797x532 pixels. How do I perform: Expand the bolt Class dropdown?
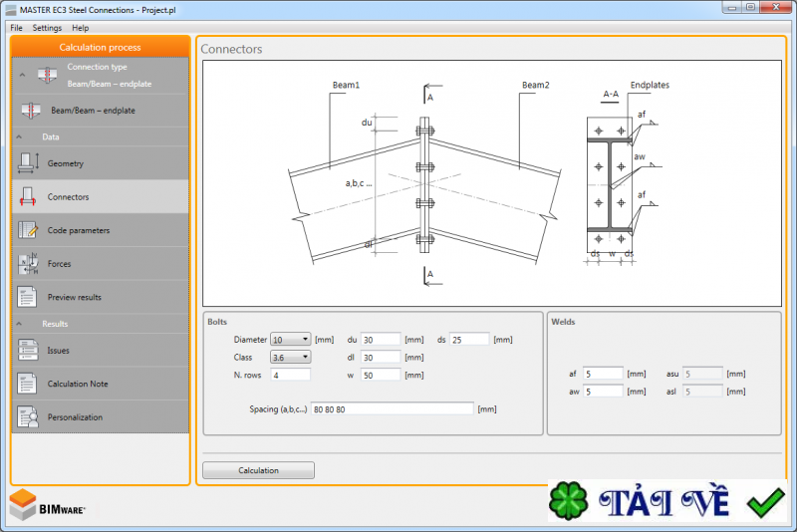point(291,357)
